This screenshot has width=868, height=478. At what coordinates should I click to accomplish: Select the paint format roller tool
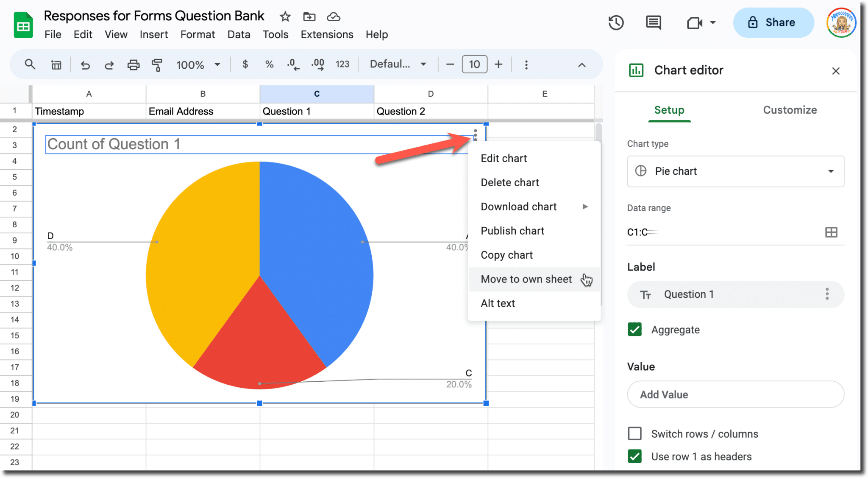157,65
